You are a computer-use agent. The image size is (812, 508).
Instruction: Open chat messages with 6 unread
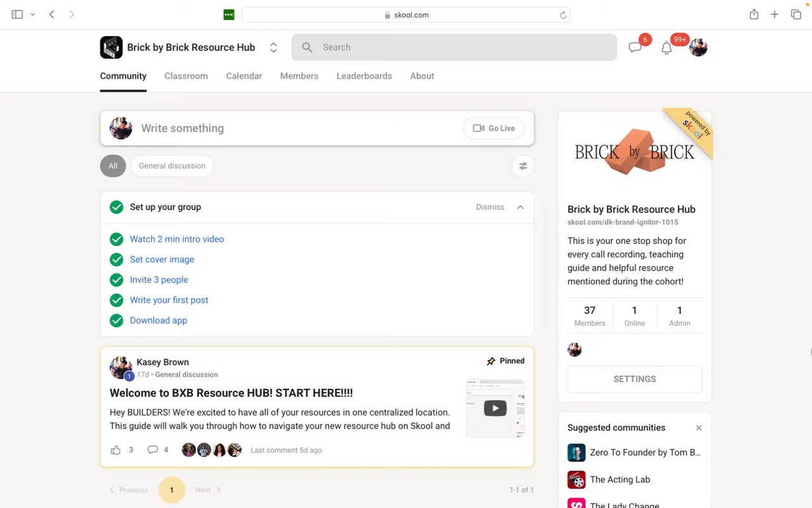pyautogui.click(x=635, y=48)
